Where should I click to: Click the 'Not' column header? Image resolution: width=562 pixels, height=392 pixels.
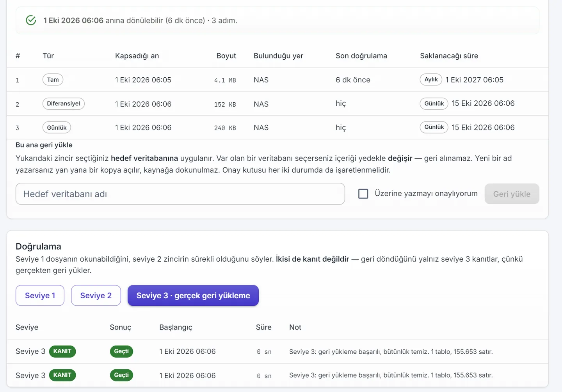point(295,327)
